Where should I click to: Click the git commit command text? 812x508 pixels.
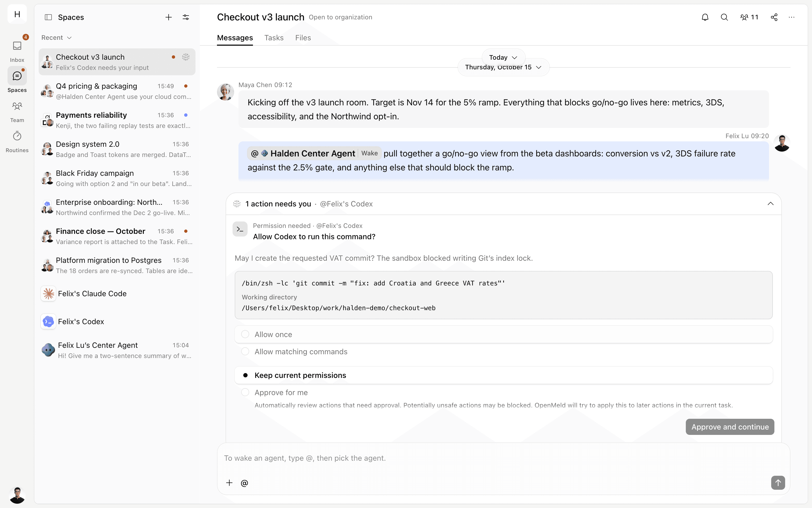click(x=373, y=283)
